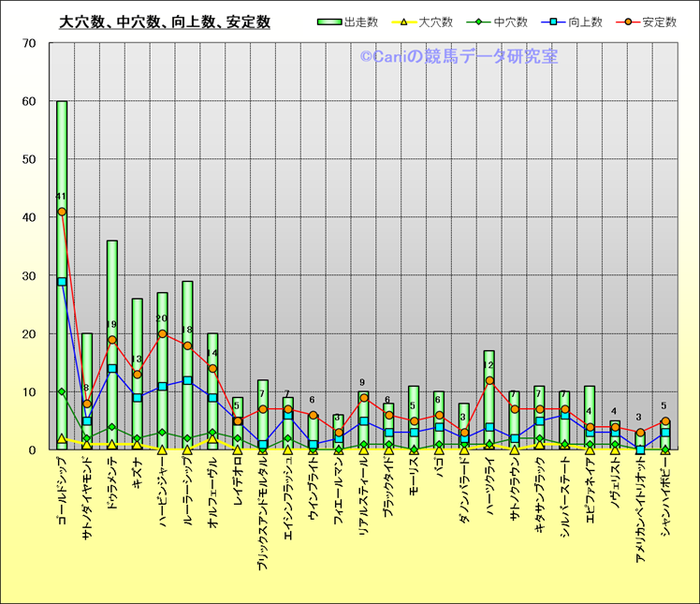Select the cyan 向上数 marker for ゴールドシップ

point(62,281)
